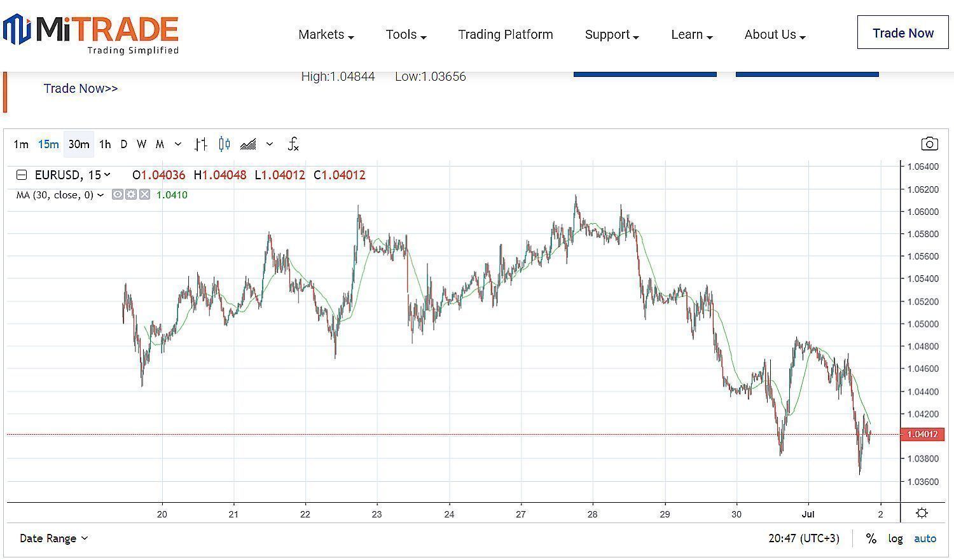
Task: Click the Trade Now button in header
Action: pos(902,33)
